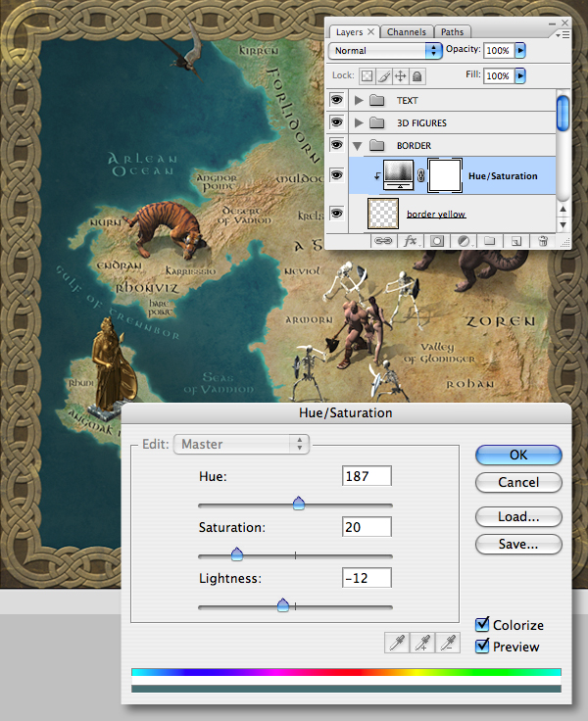Click the Lightness slider handle

283,605
